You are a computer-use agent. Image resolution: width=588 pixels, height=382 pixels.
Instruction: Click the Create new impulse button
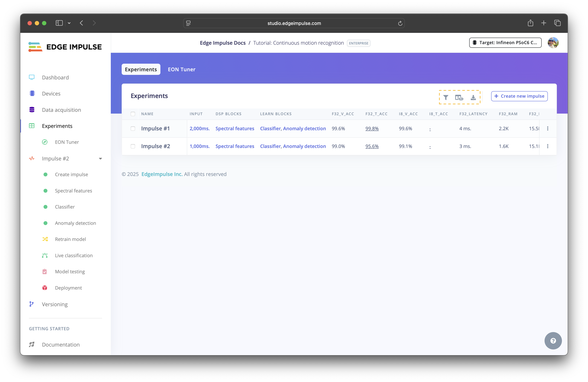(x=519, y=96)
